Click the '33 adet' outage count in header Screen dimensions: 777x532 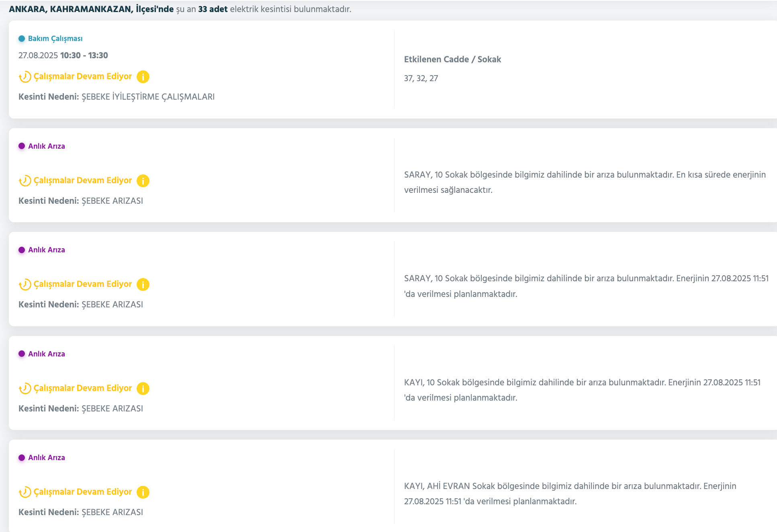click(213, 9)
